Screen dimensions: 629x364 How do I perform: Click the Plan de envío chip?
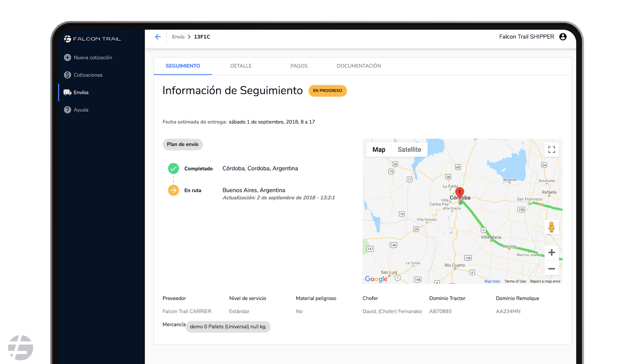[x=183, y=144]
